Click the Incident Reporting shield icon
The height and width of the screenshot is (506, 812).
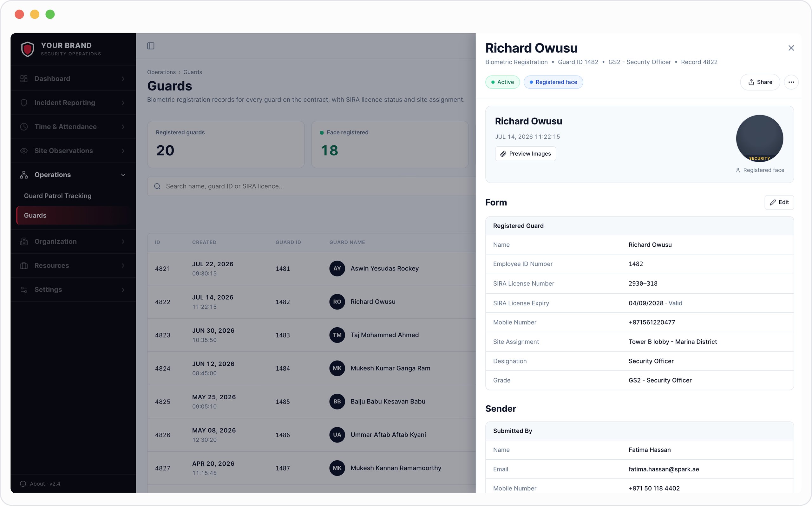click(x=24, y=103)
